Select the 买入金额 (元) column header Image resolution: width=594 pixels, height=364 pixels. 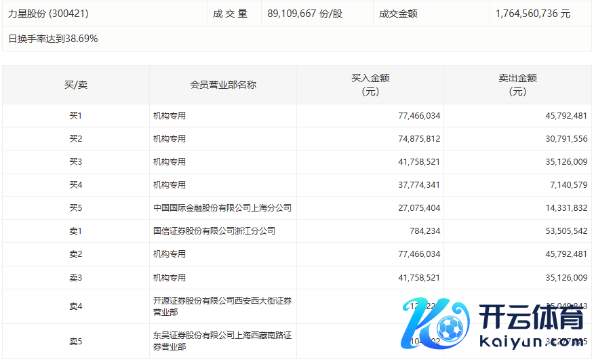point(370,85)
